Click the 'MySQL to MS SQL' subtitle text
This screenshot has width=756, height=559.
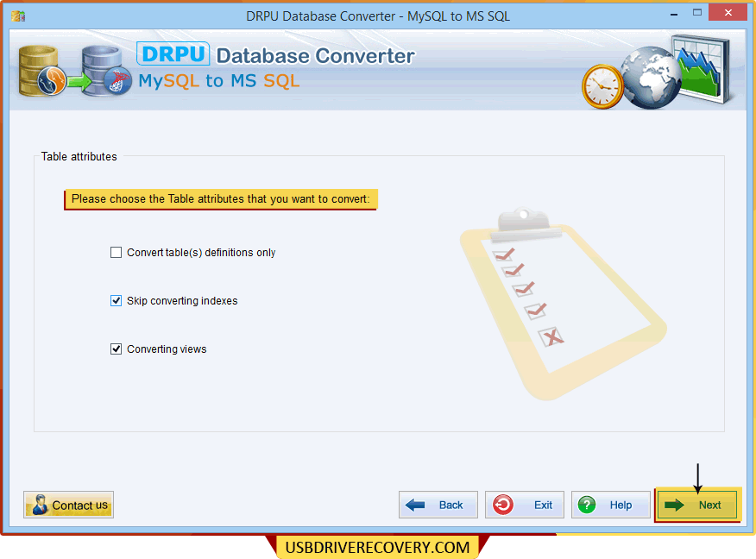(219, 81)
